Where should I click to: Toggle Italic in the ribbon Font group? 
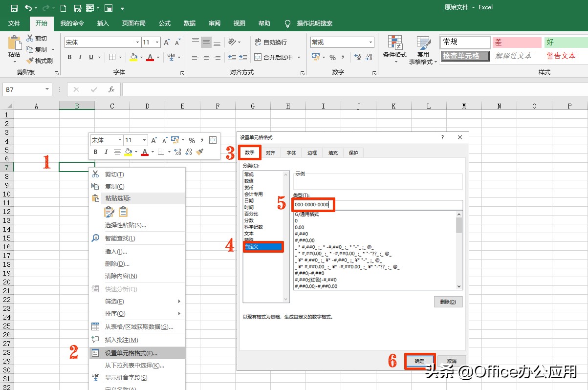coord(80,57)
